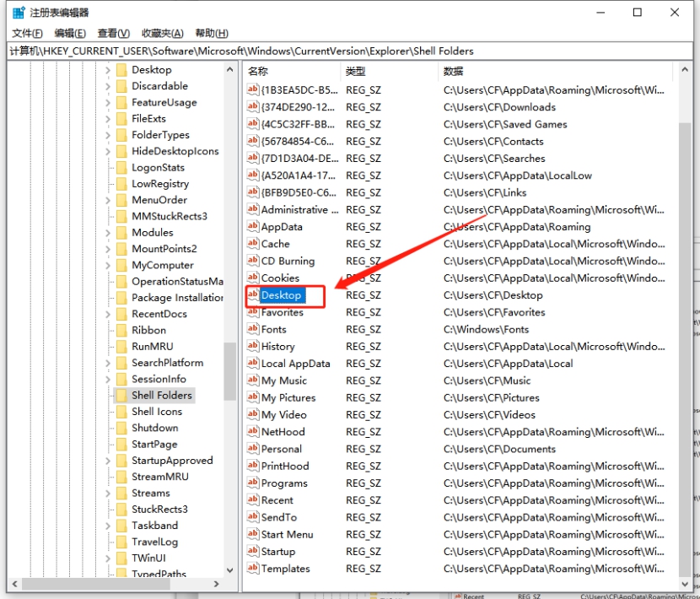Sort values by the 类型 column header
The height and width of the screenshot is (599, 700).
pos(389,71)
